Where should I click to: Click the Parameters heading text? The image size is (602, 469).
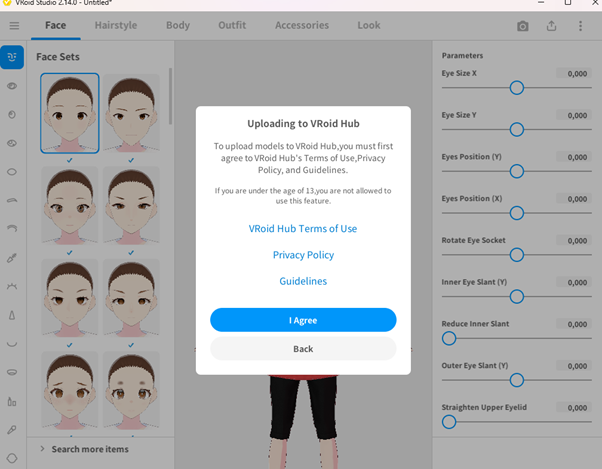(462, 56)
